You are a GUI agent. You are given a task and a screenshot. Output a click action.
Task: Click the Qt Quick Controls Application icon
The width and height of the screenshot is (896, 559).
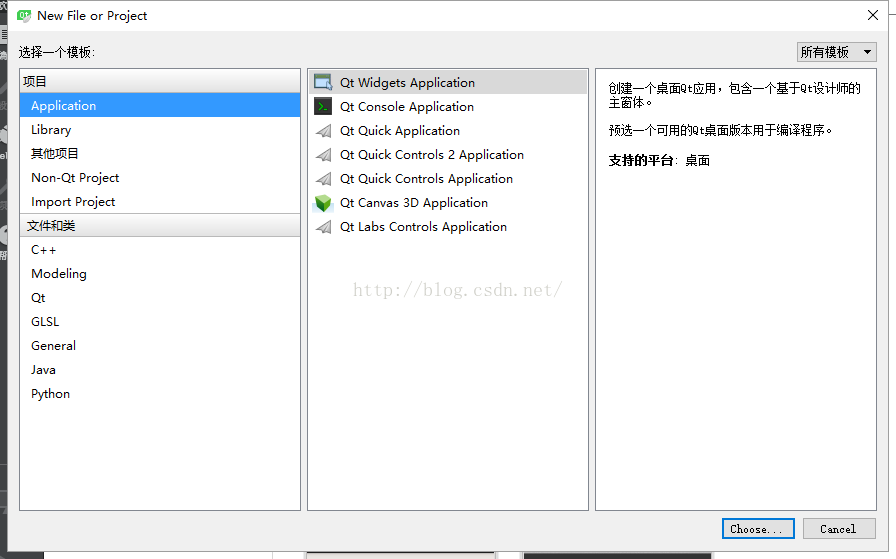(323, 179)
